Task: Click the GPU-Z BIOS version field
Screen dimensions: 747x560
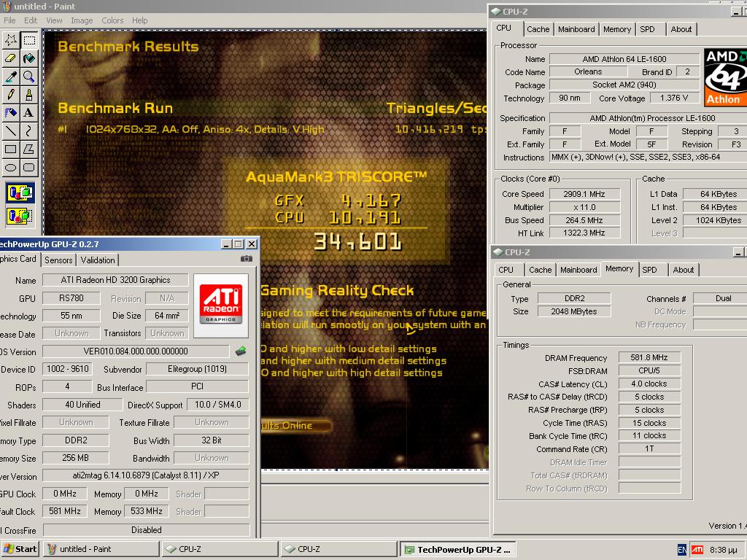Action: pyautogui.click(x=136, y=351)
